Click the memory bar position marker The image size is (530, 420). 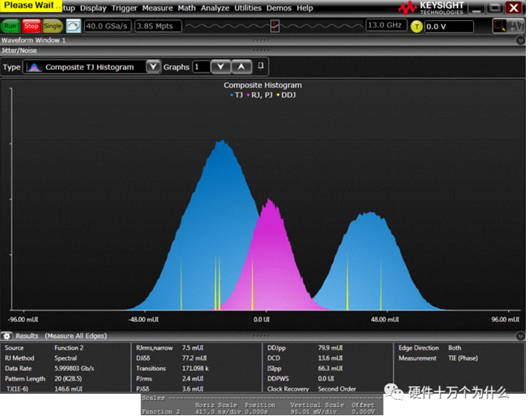[274, 26]
